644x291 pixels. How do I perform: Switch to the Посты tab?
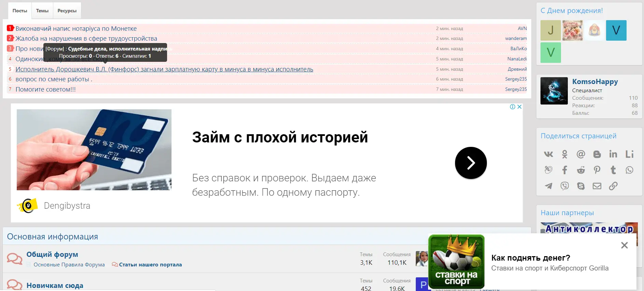(20, 11)
